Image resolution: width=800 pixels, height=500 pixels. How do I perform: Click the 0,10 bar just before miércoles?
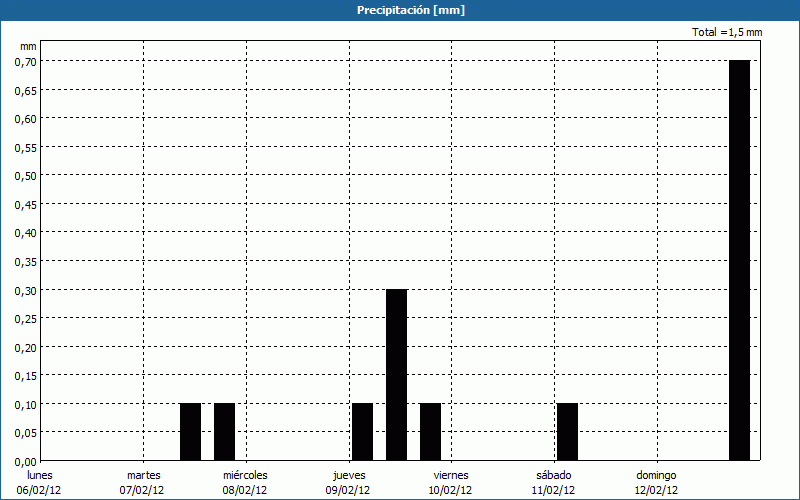tap(224, 432)
